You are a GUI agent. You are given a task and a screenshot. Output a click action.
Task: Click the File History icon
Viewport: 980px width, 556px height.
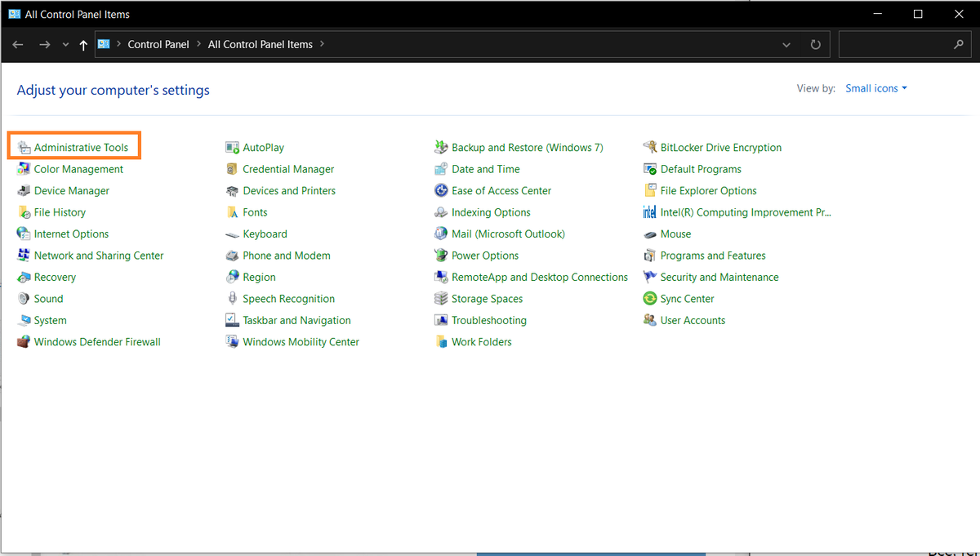pos(24,212)
